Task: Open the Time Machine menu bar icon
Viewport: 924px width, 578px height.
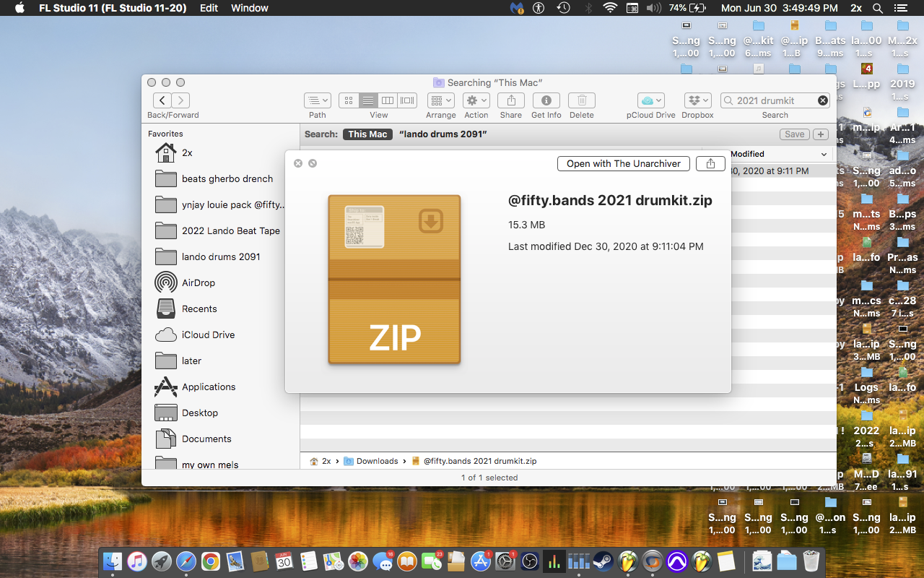Action: pos(563,8)
